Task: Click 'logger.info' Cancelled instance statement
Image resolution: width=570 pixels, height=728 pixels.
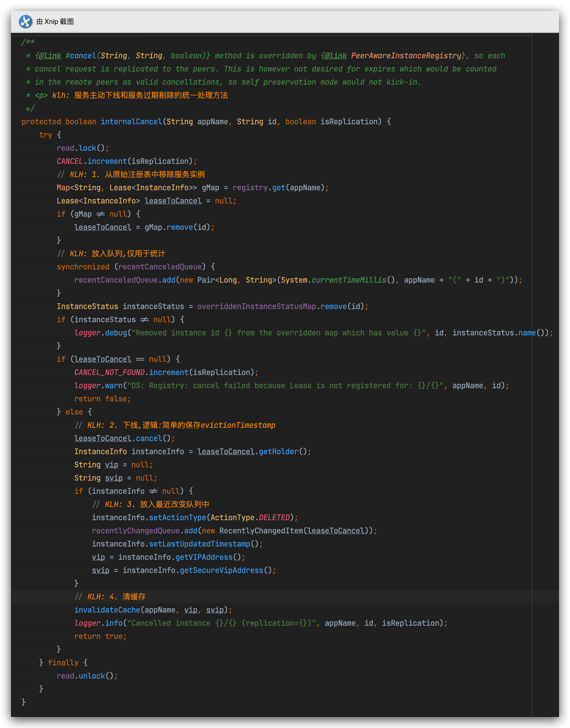Action: tap(261, 623)
